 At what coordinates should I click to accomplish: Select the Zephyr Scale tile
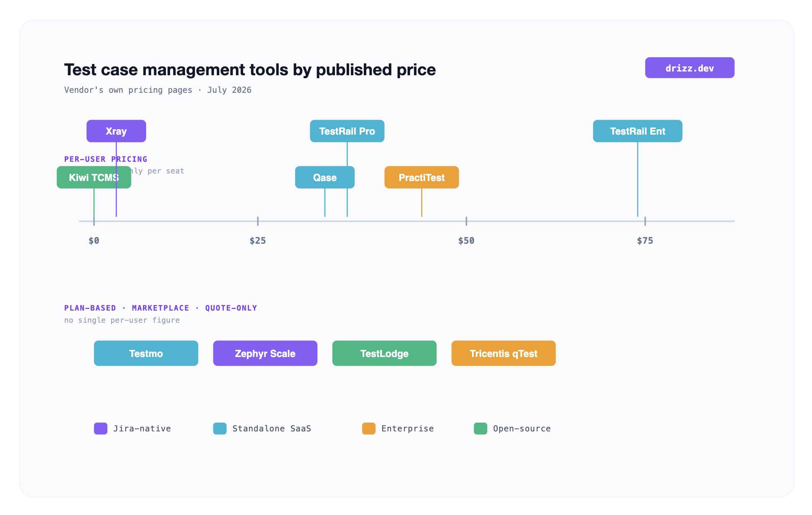(x=265, y=353)
